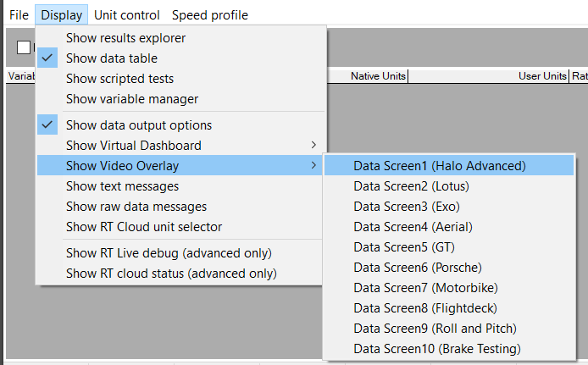
Task: Choose Data Screen2 (Lotus) overlay
Action: coord(411,186)
